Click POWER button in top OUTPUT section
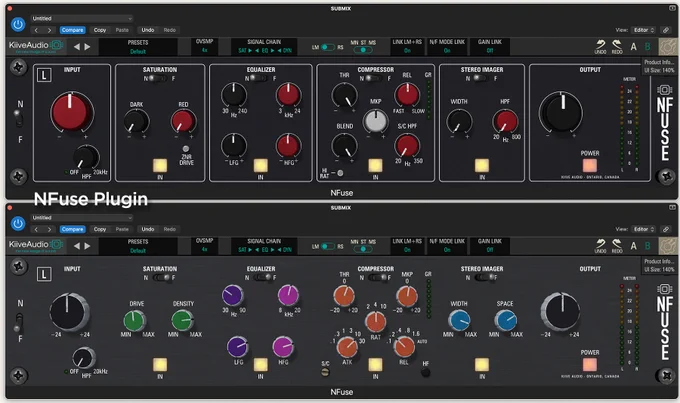The height and width of the screenshot is (403, 680). pyautogui.click(x=589, y=166)
